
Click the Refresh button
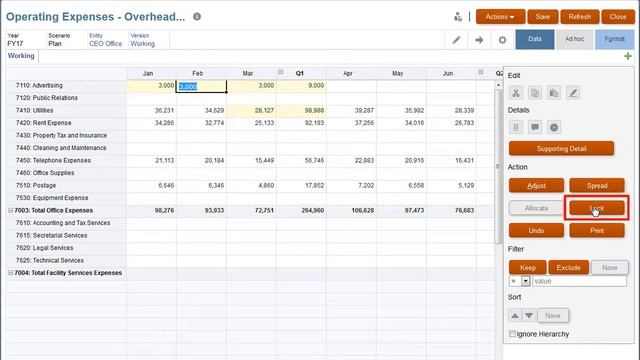580,17
